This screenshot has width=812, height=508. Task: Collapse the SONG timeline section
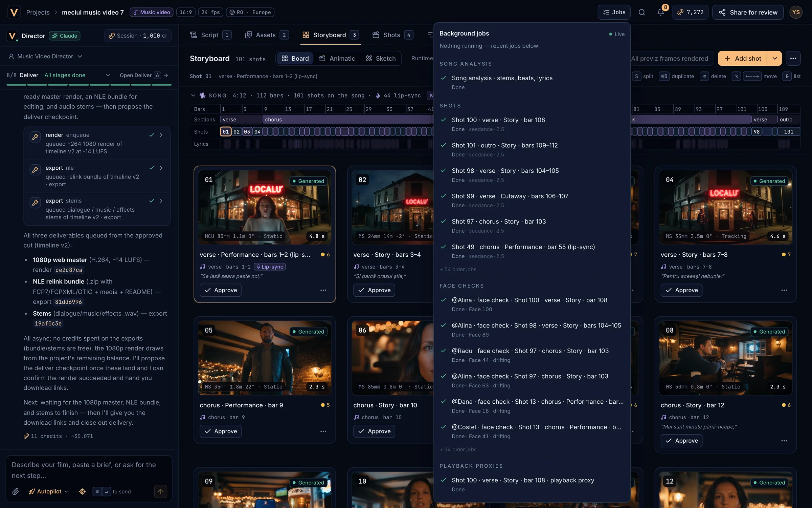pos(193,96)
